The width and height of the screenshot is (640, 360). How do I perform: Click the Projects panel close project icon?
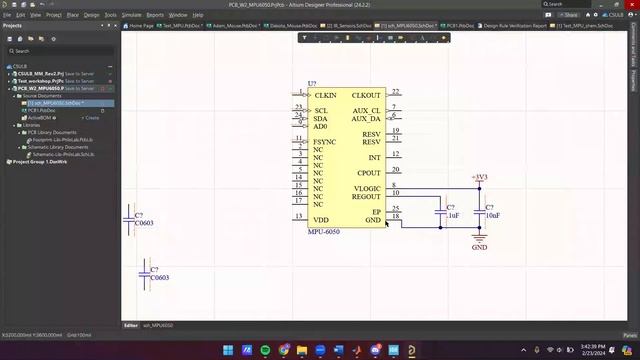tap(41, 39)
